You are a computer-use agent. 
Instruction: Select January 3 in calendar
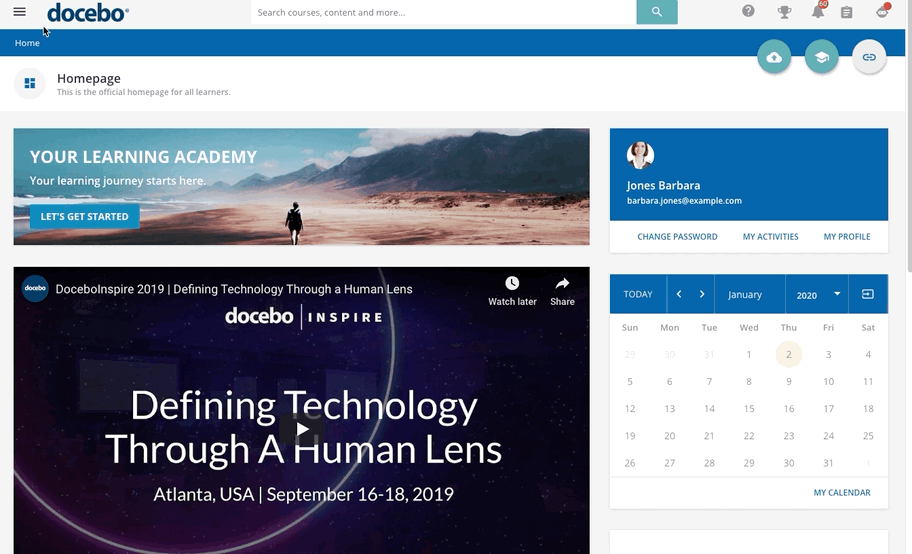[x=828, y=354]
